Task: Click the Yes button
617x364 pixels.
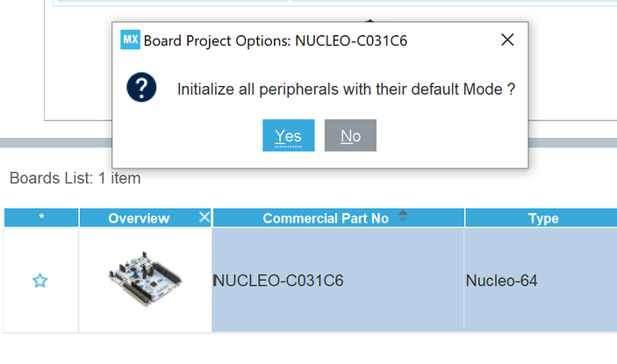Action: [x=288, y=135]
